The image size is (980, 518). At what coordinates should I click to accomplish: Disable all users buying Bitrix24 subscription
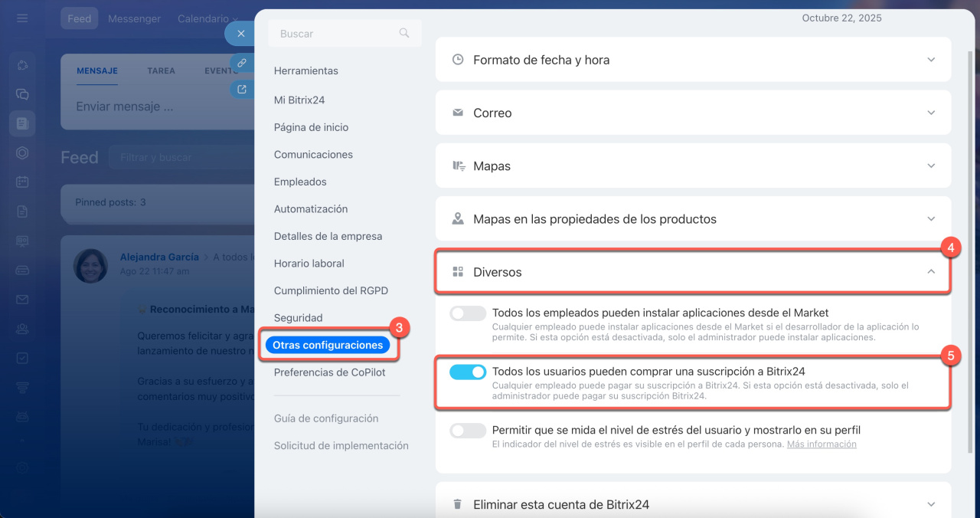click(468, 372)
